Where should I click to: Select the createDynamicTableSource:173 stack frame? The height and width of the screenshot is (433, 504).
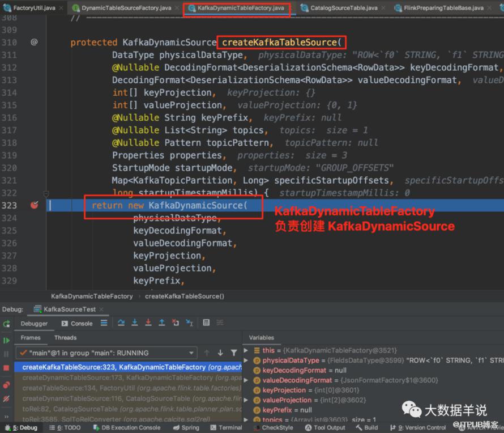[129, 377]
